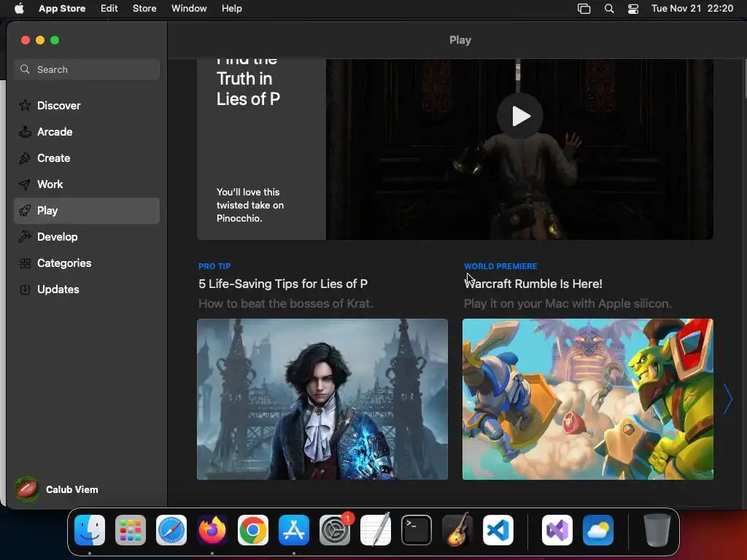Open the Help menu
The width and height of the screenshot is (747, 560).
pos(231,9)
